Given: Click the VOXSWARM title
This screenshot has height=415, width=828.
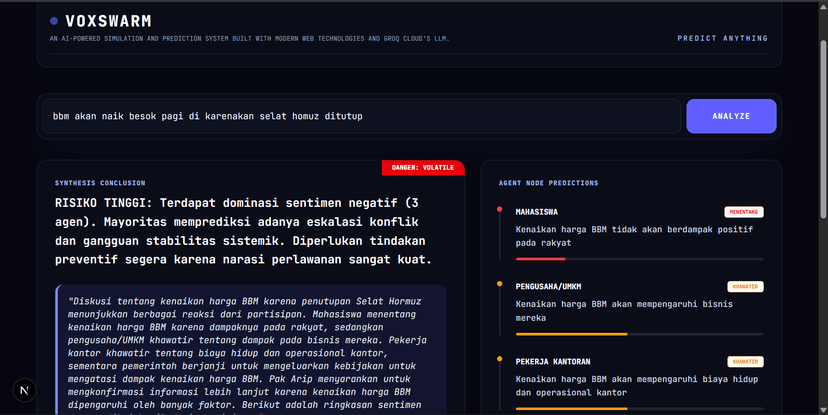Looking at the screenshot, I should pyautogui.click(x=108, y=21).
